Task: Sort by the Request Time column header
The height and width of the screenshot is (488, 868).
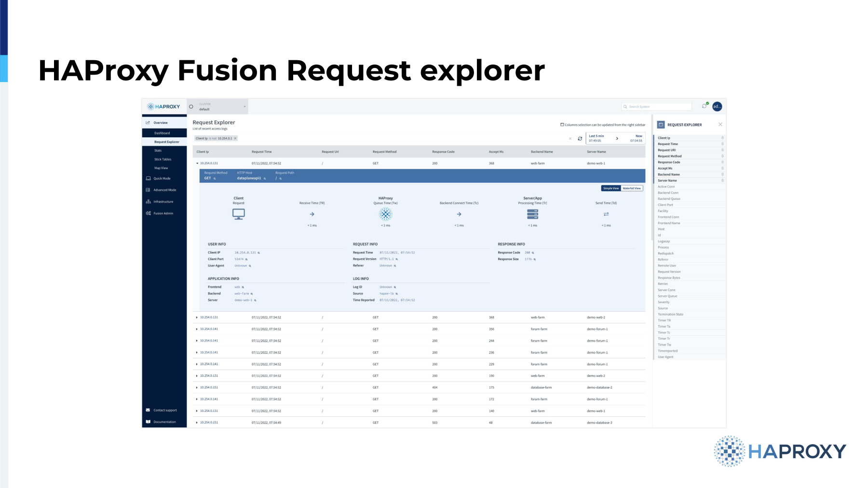Action: point(261,152)
